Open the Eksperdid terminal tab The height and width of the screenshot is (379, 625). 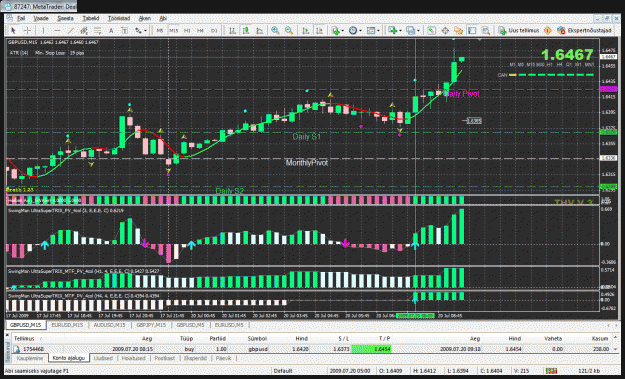(195, 358)
